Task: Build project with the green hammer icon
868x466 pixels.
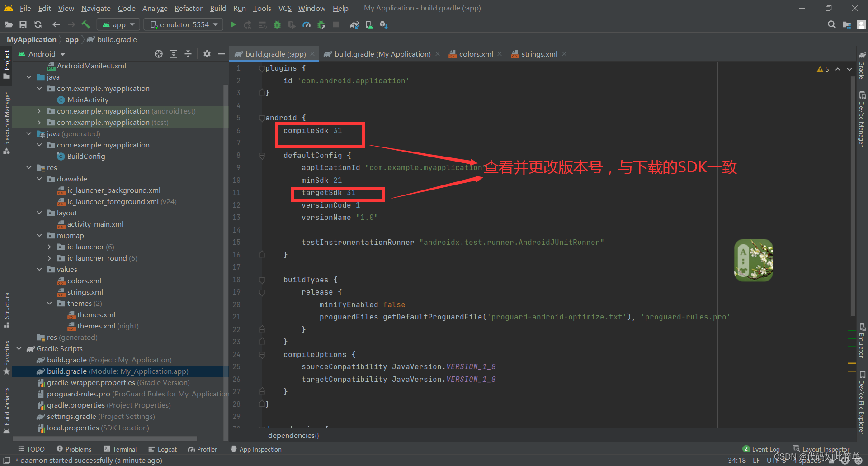Action: [x=85, y=24]
